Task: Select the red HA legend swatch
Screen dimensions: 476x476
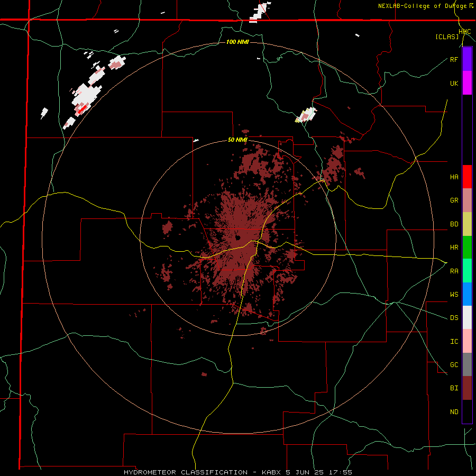Action: click(x=467, y=177)
